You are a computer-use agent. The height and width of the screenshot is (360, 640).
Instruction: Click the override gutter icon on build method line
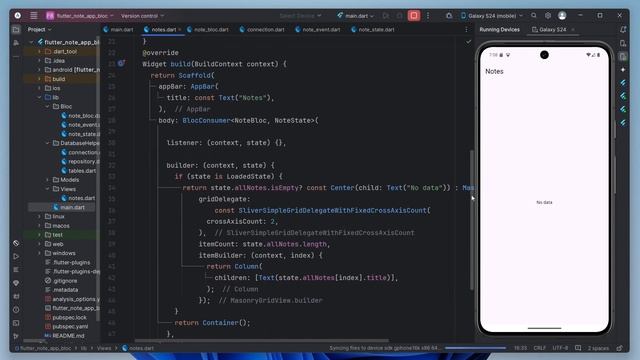click(121, 63)
